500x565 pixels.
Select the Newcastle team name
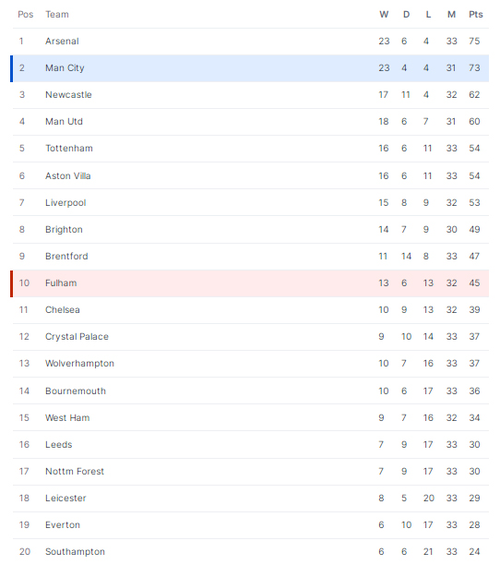tap(68, 95)
